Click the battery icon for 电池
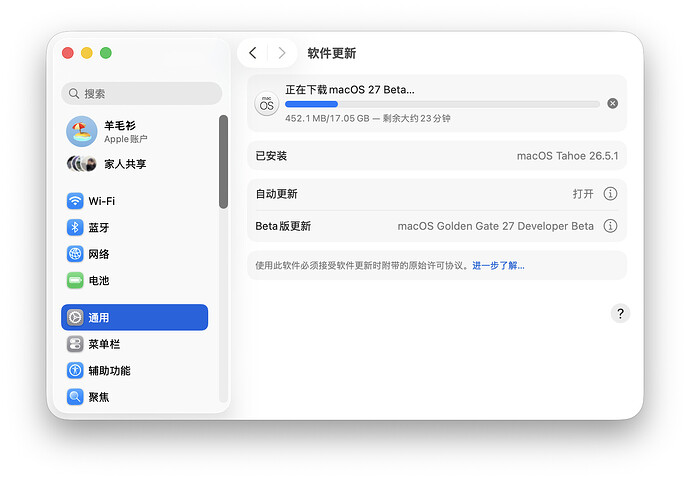Viewport: 690px width, 480px height. coord(75,280)
